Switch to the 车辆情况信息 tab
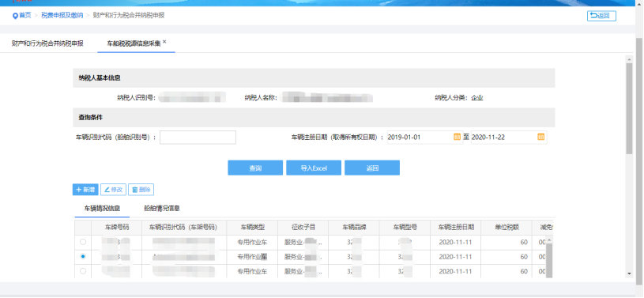This screenshot has height=298, width=644. 102,209
